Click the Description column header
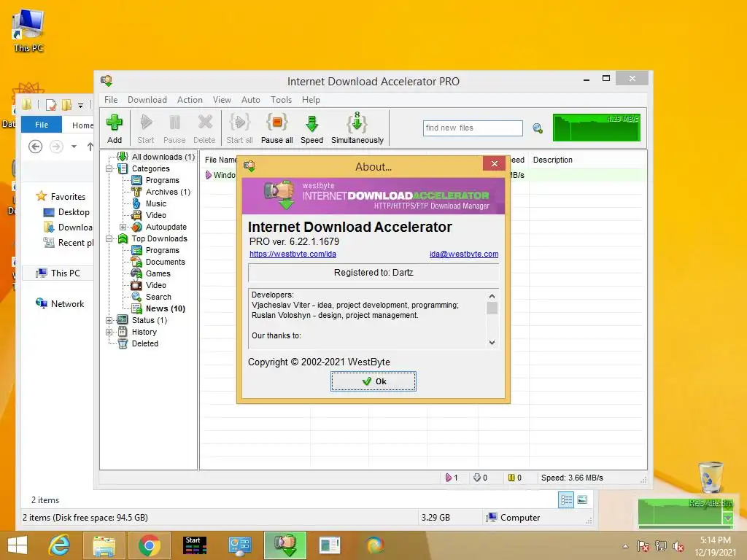Image resolution: width=747 pixels, height=560 pixels. (553, 160)
